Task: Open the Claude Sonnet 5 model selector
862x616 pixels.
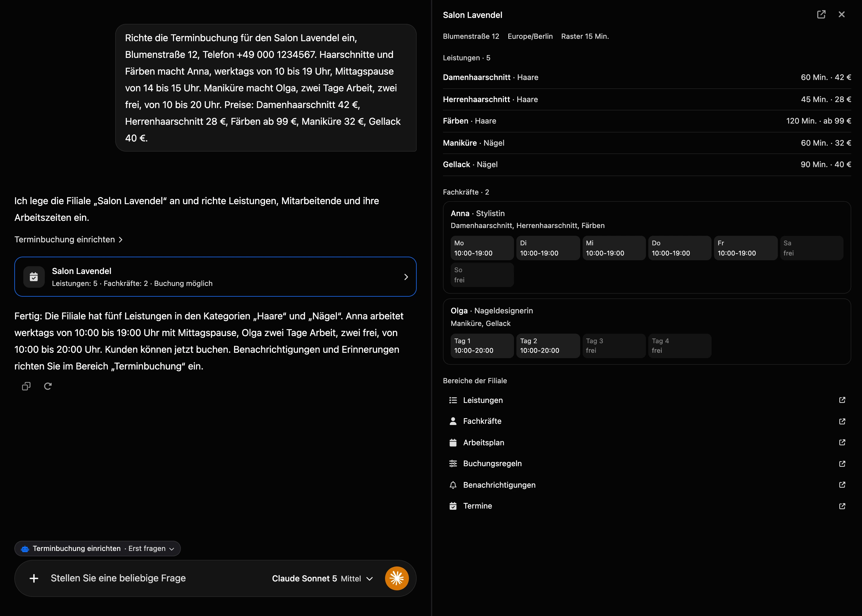Action: 322,578
